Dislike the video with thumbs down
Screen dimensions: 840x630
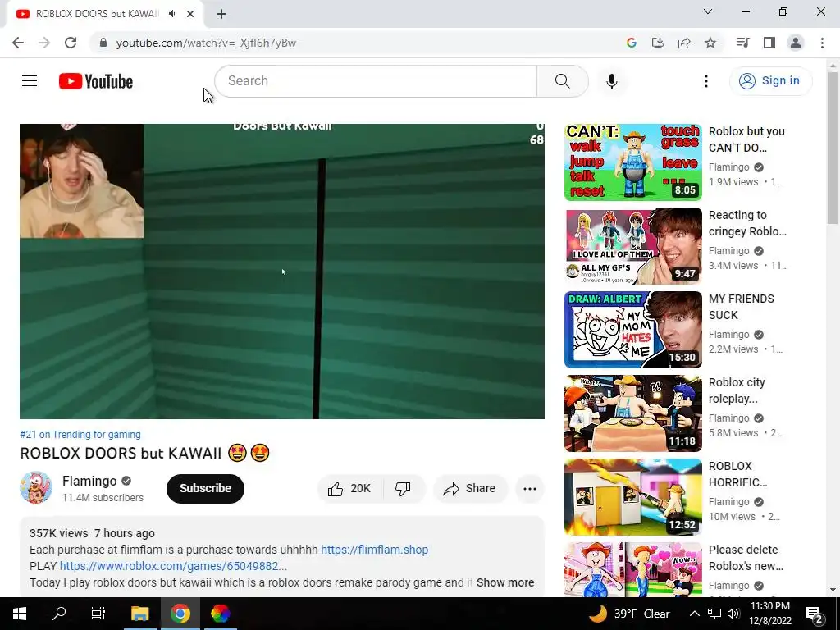403,489
